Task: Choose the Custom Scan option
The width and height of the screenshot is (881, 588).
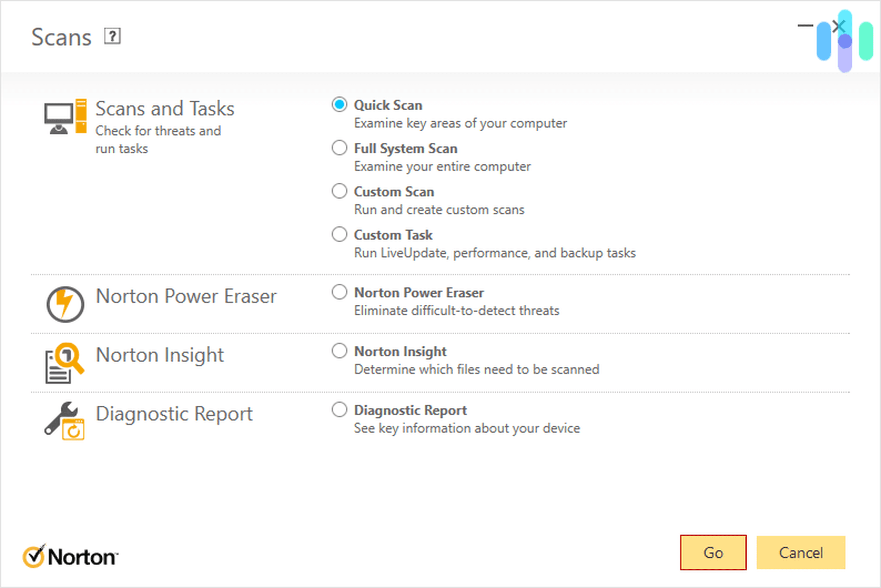Action: click(x=339, y=191)
